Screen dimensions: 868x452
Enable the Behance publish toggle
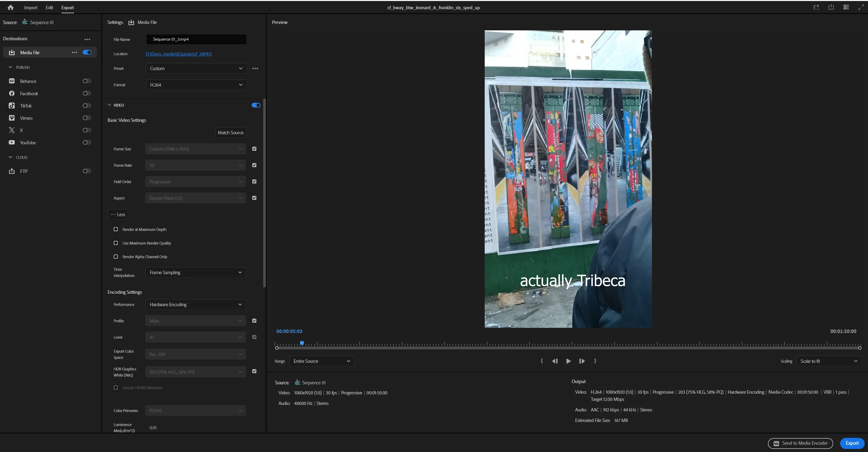[x=87, y=81]
